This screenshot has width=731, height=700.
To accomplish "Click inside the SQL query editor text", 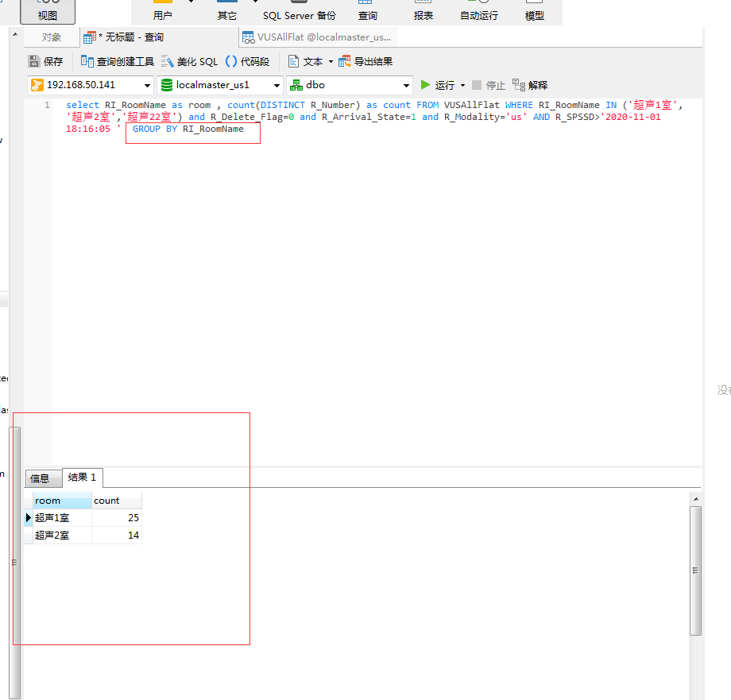I will pyautogui.click(x=373, y=117).
